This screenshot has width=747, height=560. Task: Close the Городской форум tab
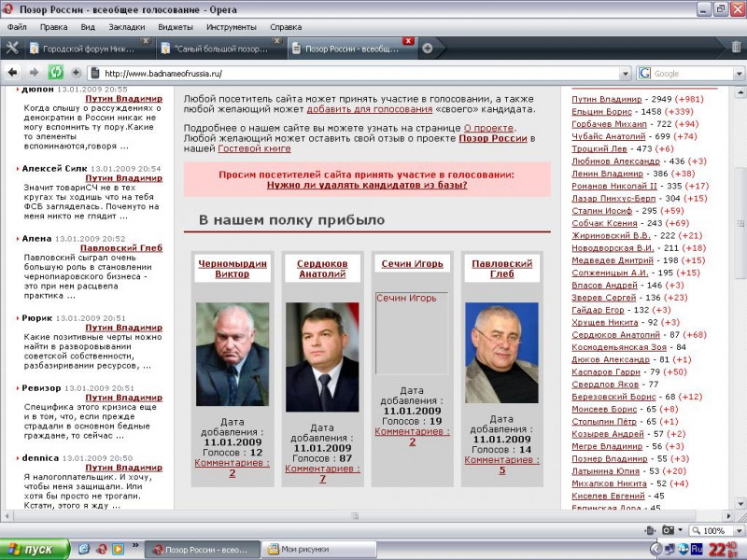pyautogui.click(x=146, y=41)
